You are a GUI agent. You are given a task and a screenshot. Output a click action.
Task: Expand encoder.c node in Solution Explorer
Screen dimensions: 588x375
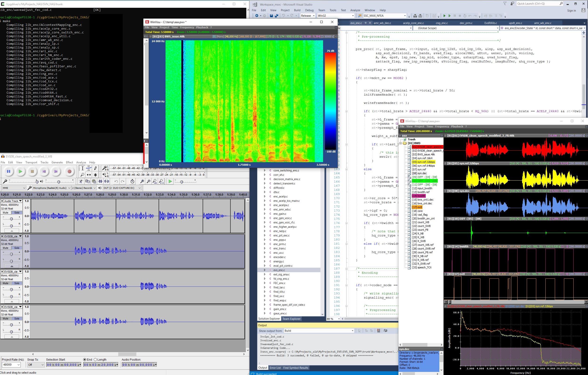click(x=264, y=257)
